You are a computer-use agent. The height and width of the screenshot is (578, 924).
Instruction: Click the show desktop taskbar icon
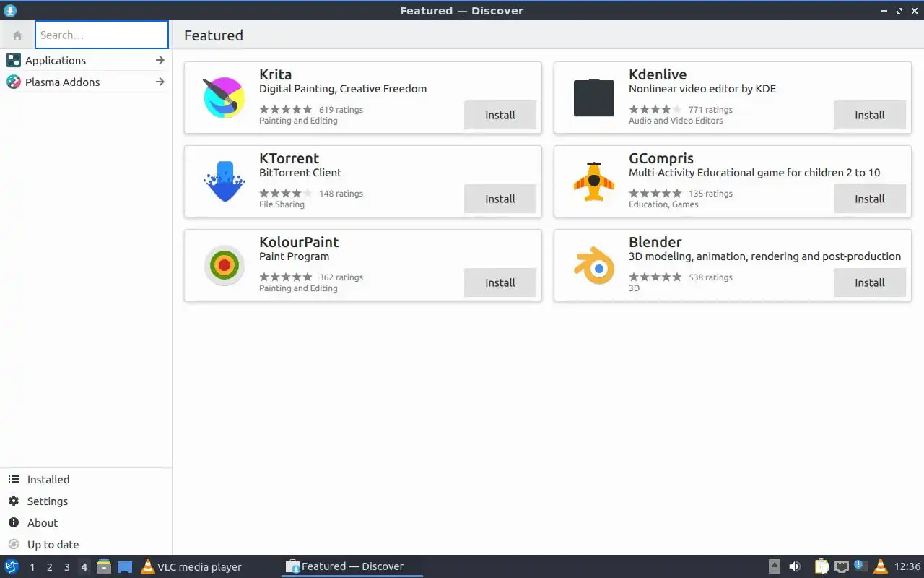125,567
